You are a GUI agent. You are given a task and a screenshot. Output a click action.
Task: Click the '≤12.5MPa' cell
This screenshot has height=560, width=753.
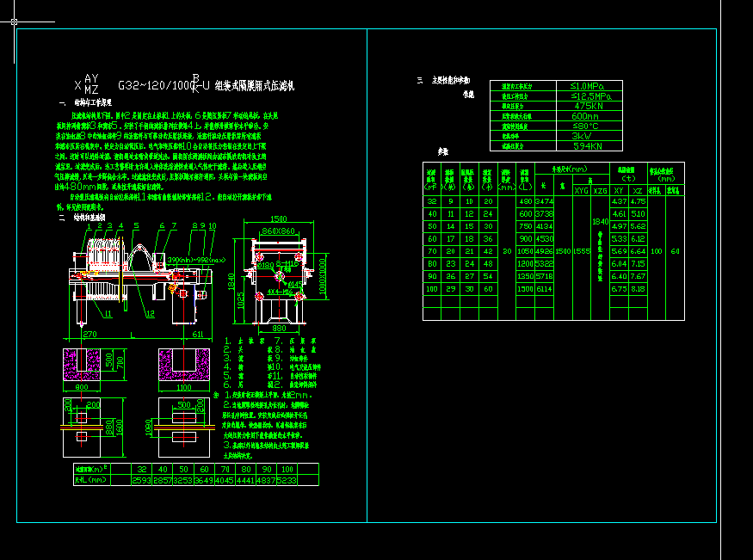pos(590,96)
